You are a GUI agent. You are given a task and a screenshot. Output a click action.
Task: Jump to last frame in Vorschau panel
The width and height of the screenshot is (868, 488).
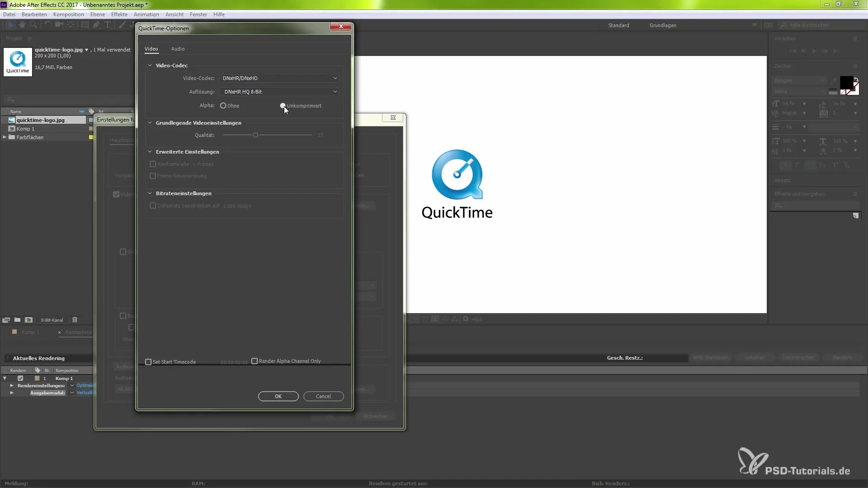pos(836,51)
